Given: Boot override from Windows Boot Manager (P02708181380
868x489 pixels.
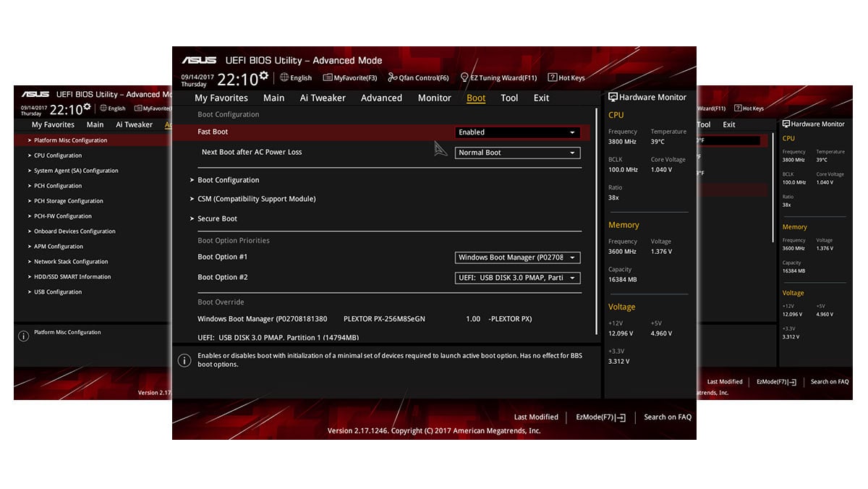Looking at the screenshot, I should (x=365, y=319).
